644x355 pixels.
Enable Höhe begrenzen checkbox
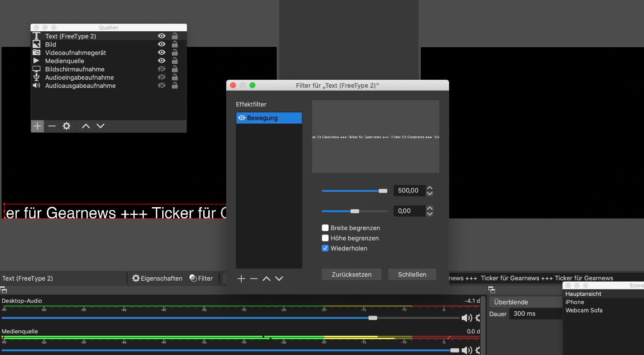[325, 238]
